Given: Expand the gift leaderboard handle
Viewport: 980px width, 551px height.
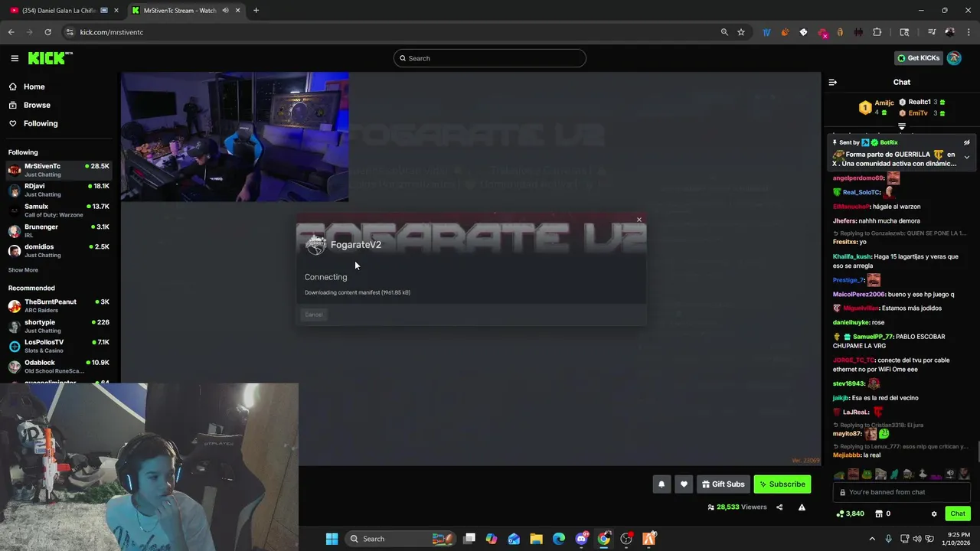Looking at the screenshot, I should point(902,126).
